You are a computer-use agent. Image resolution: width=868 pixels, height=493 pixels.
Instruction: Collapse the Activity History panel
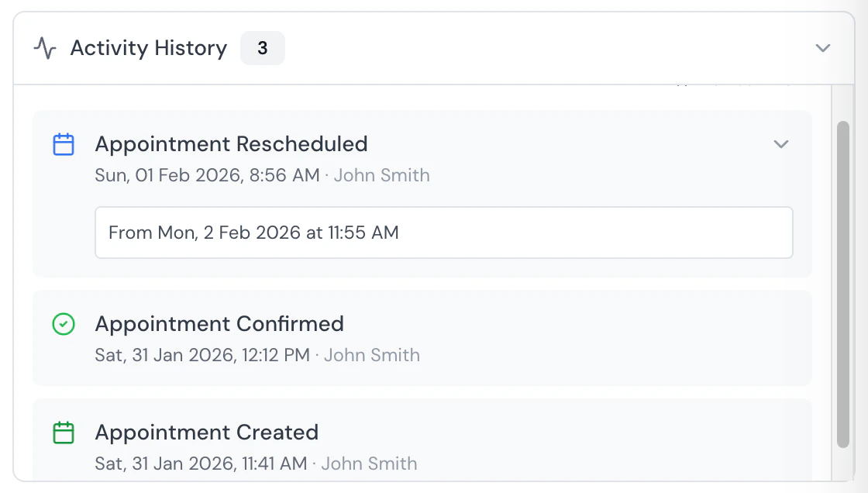click(823, 47)
